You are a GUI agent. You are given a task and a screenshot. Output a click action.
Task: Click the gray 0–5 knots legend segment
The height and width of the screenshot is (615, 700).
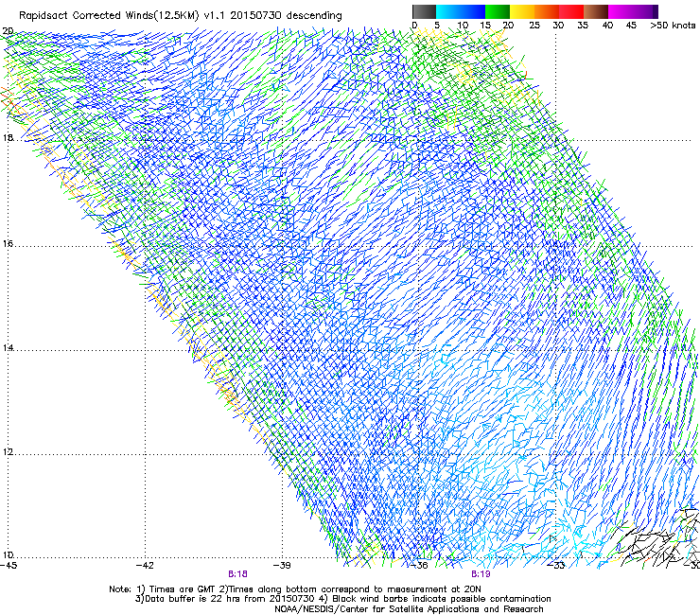[x=424, y=11]
